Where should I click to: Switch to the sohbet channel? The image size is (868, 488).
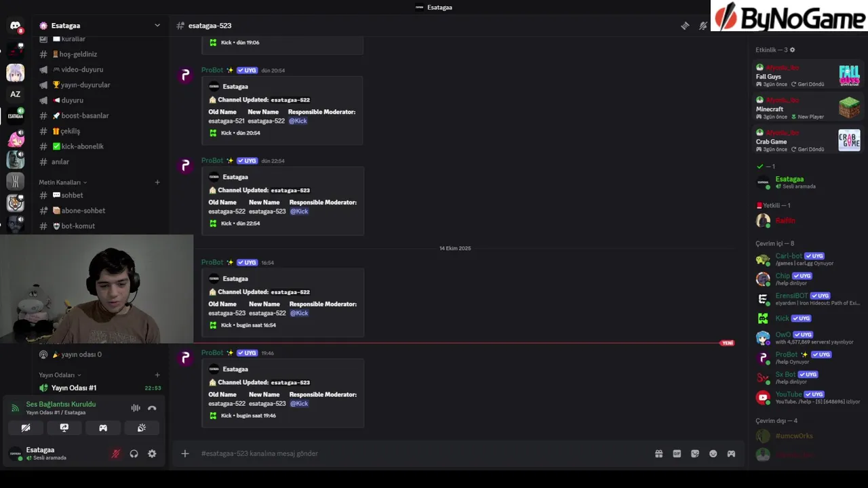click(x=72, y=195)
